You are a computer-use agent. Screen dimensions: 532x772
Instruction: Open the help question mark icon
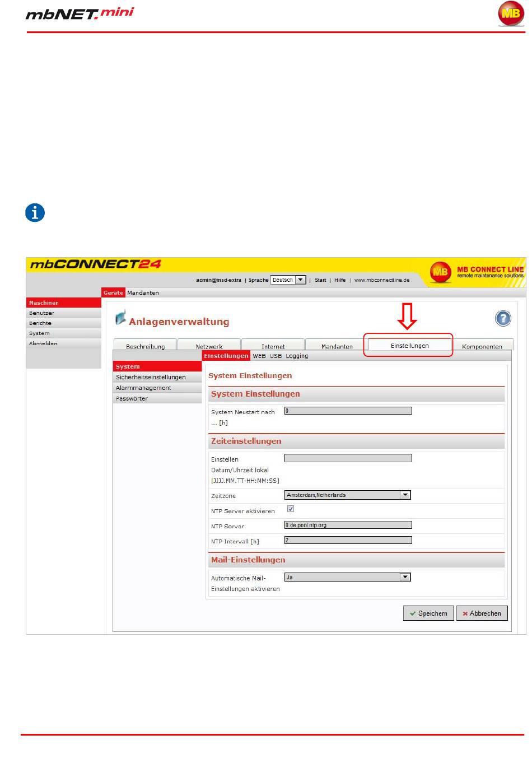click(503, 319)
